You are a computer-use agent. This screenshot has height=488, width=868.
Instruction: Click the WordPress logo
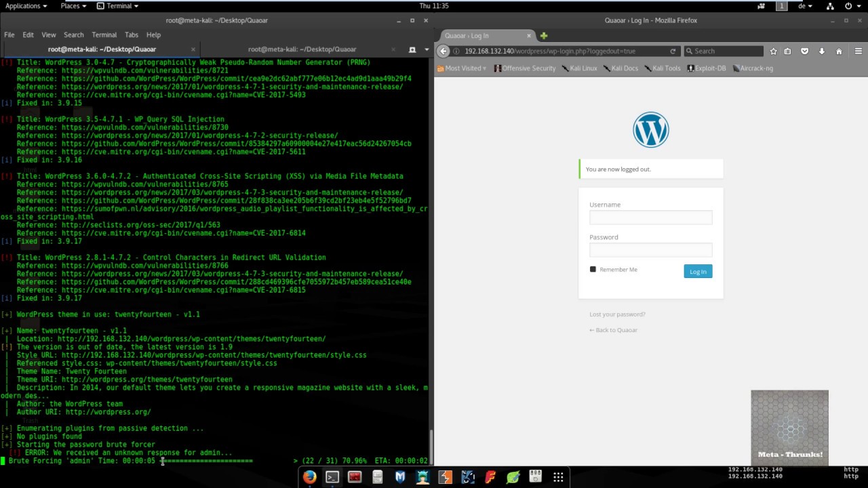(651, 129)
